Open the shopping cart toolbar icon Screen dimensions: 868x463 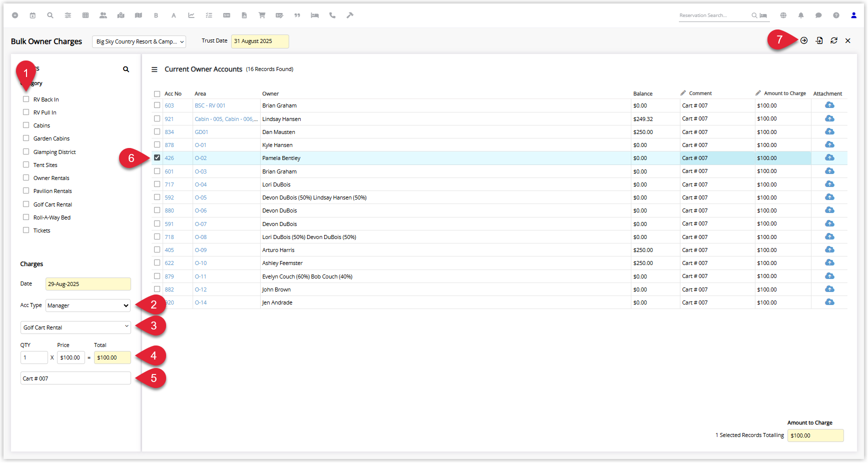262,15
